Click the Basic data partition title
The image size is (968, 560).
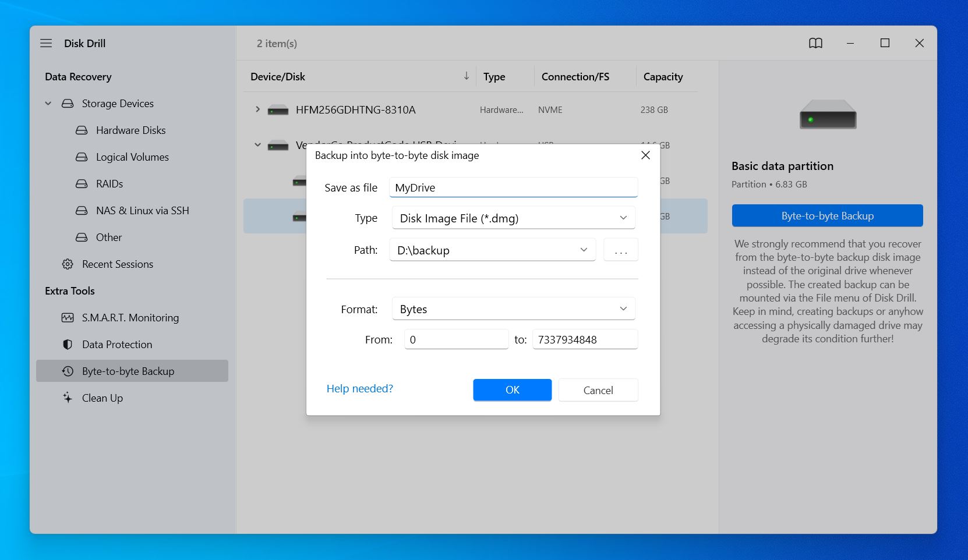coord(782,166)
